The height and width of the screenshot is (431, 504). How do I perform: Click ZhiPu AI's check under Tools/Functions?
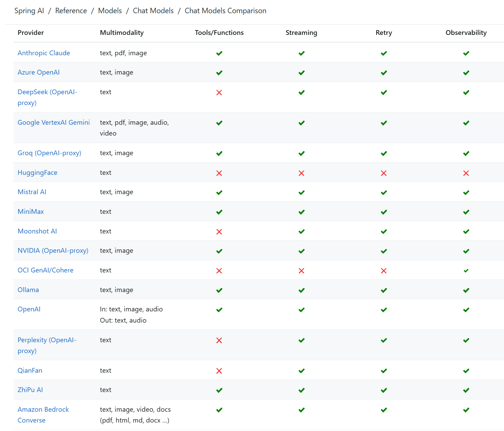tap(219, 390)
